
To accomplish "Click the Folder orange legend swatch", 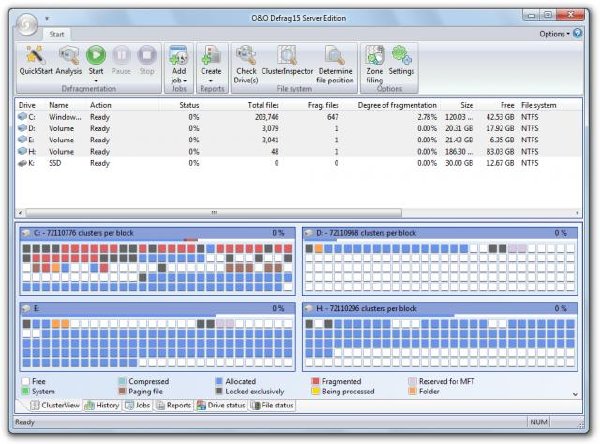I will coord(412,391).
